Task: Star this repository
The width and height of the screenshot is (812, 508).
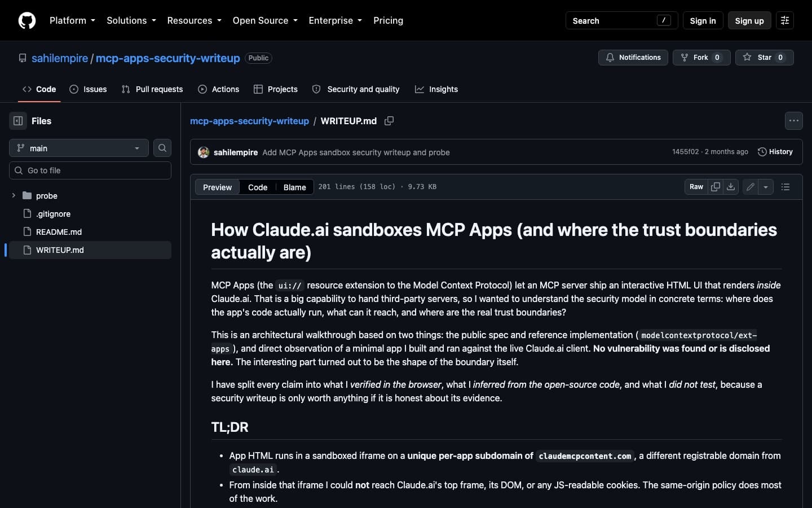Action: click(764, 58)
